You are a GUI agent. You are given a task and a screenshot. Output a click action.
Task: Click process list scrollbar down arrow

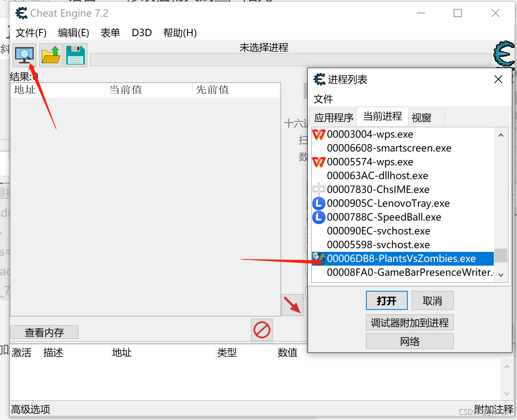(501, 275)
